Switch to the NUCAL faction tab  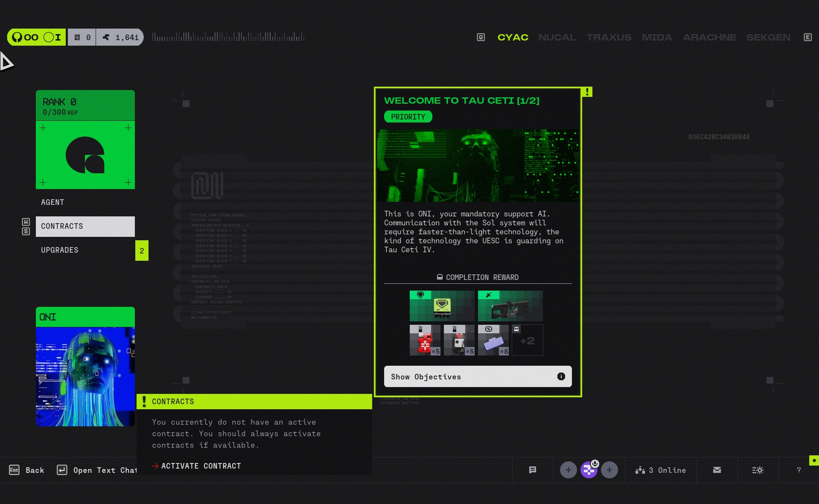point(557,38)
